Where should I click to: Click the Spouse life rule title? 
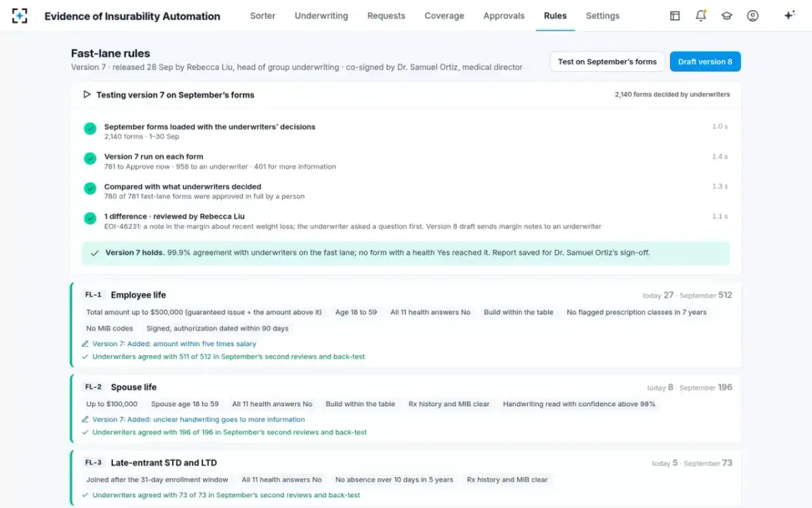point(133,387)
